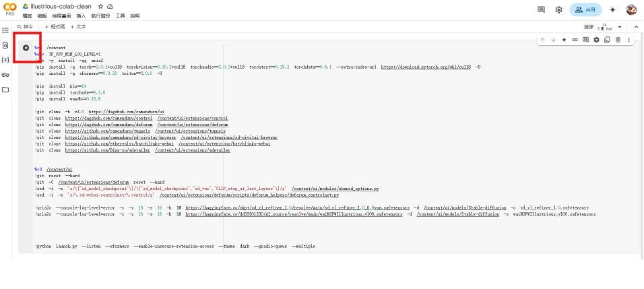Open the secrets key panel
Image resolution: width=644 pixels, height=289 pixels.
click(x=6, y=74)
